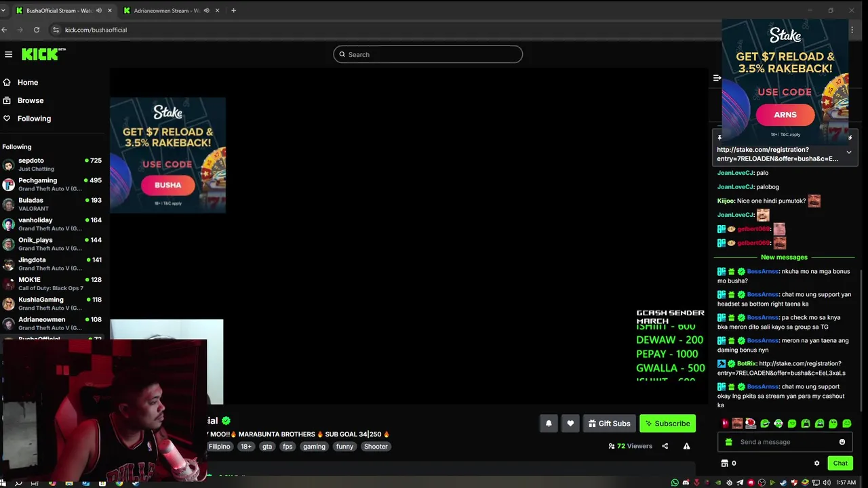
Task: Select the Shooter tag
Action: (376, 447)
